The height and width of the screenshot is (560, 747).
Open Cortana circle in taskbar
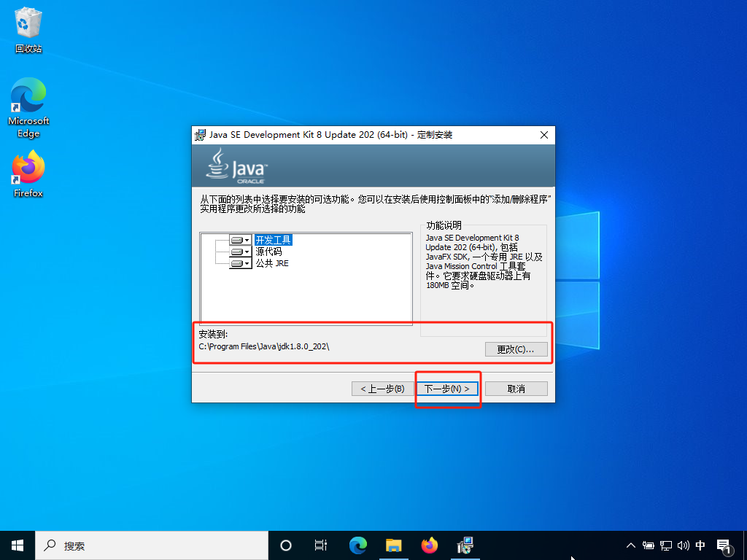(x=286, y=545)
